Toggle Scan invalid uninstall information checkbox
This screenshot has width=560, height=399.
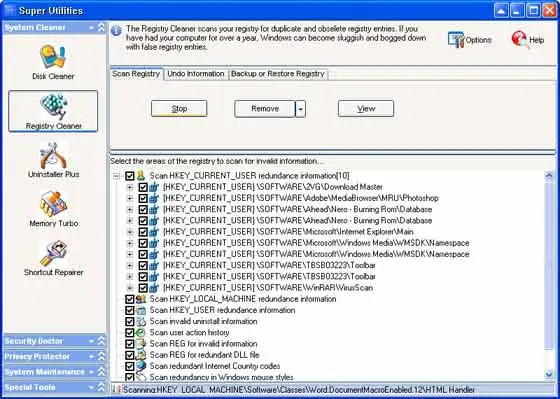[130, 321]
